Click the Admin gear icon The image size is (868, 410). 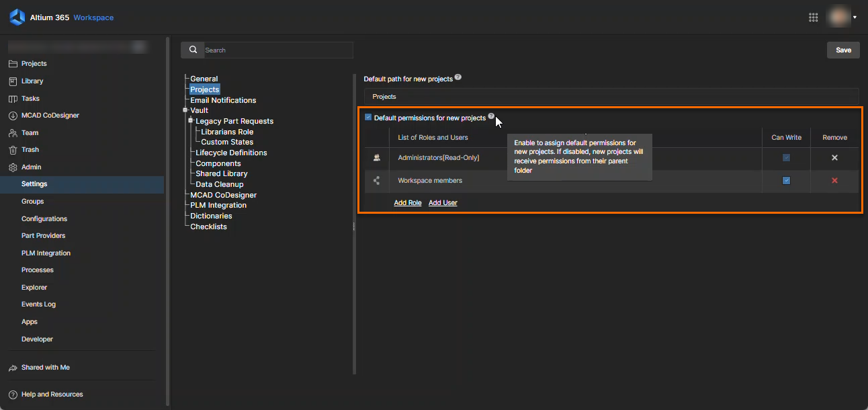click(x=13, y=167)
